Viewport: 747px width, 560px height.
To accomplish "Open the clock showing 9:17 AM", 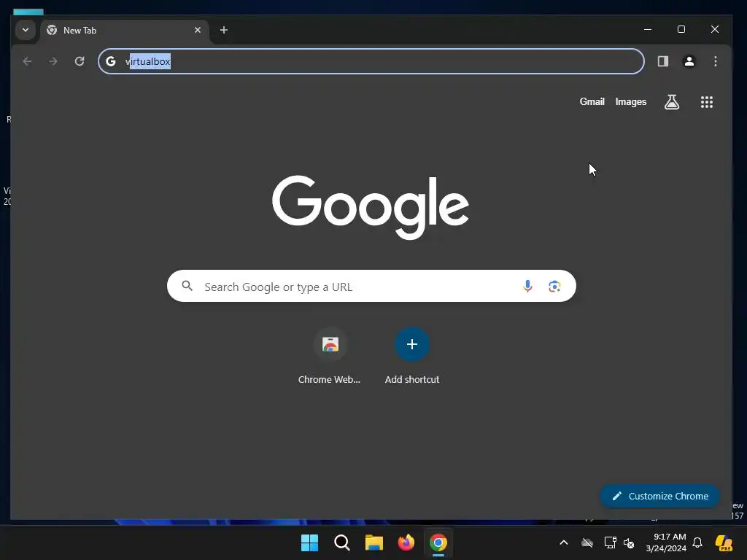I will 666,542.
